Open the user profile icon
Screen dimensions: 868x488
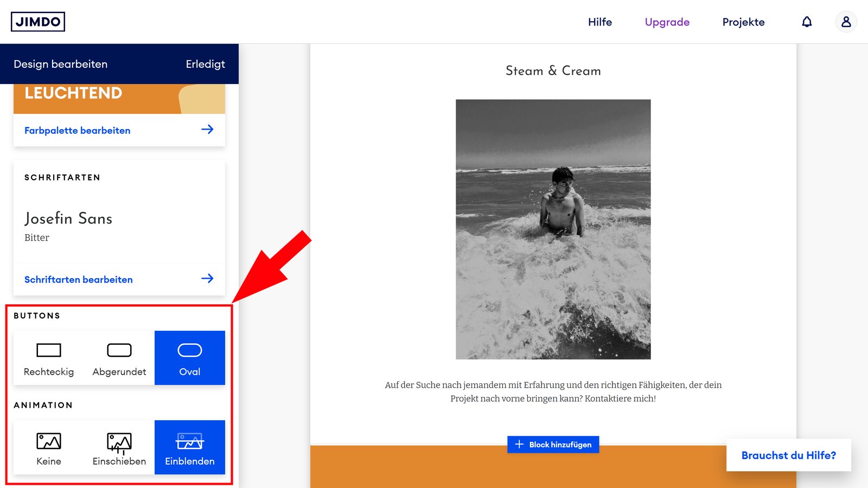point(846,22)
